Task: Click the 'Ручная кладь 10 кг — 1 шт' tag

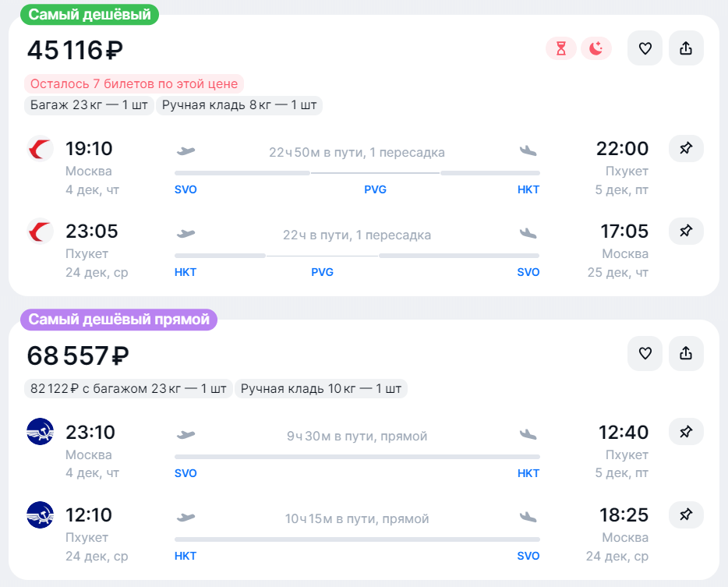Action: point(322,388)
